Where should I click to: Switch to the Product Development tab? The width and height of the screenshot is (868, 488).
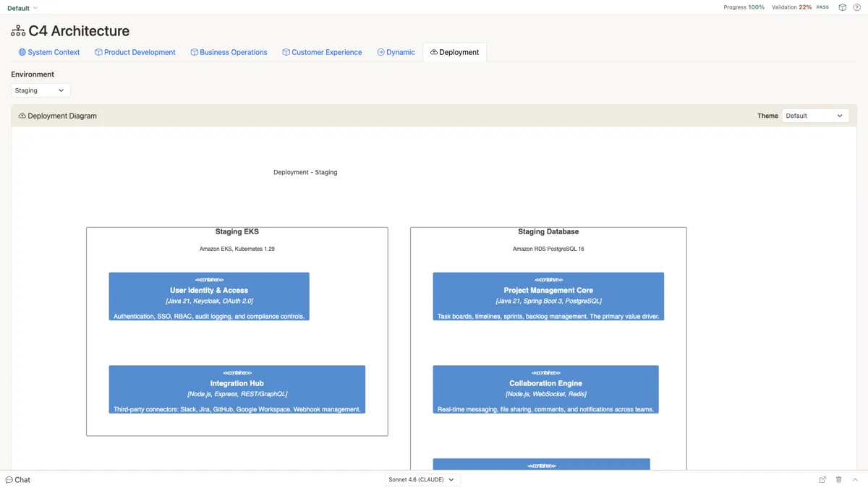pos(135,52)
